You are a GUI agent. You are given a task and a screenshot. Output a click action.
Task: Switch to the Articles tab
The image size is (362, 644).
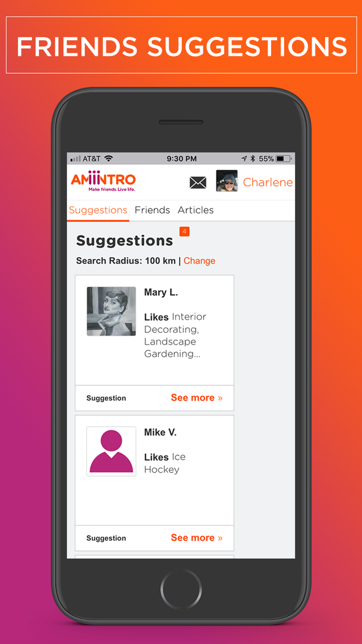pyautogui.click(x=196, y=210)
